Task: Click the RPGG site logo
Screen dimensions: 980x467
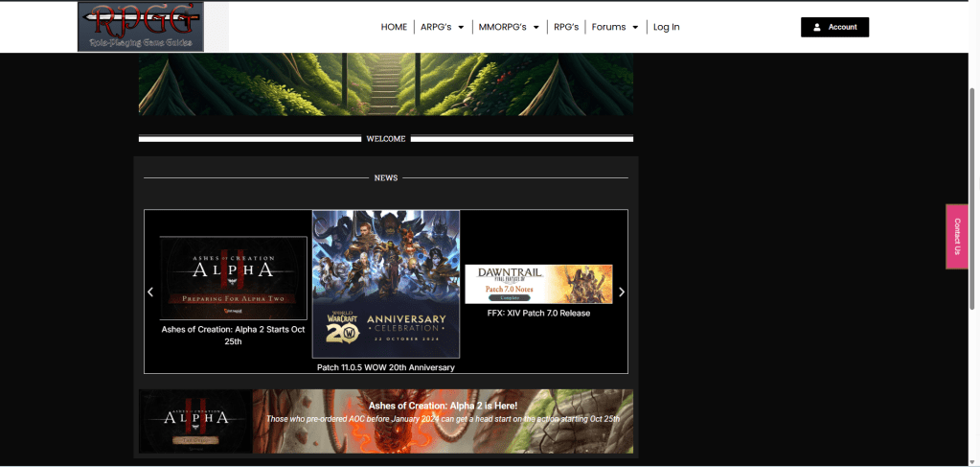Action: (140, 27)
